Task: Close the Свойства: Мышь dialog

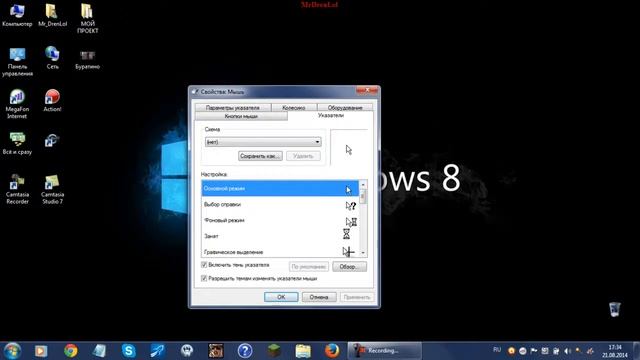Action: tap(367, 90)
